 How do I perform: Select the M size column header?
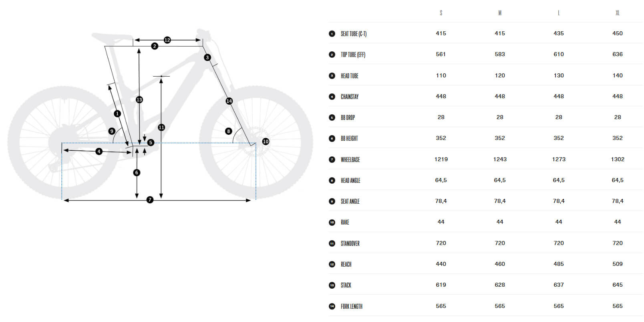point(500,13)
